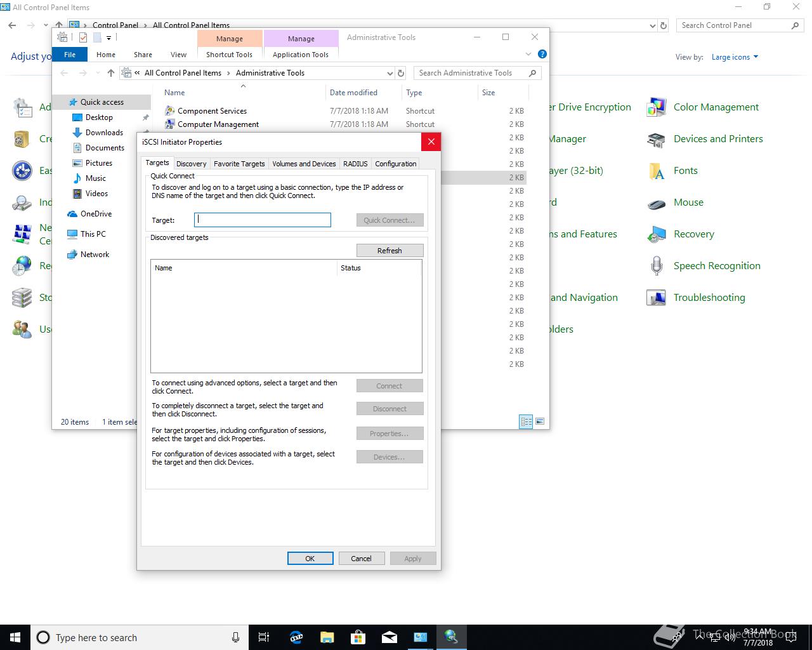This screenshot has height=650, width=812.
Task: Expand the Administrative Tools address history dropdown
Action: point(390,73)
